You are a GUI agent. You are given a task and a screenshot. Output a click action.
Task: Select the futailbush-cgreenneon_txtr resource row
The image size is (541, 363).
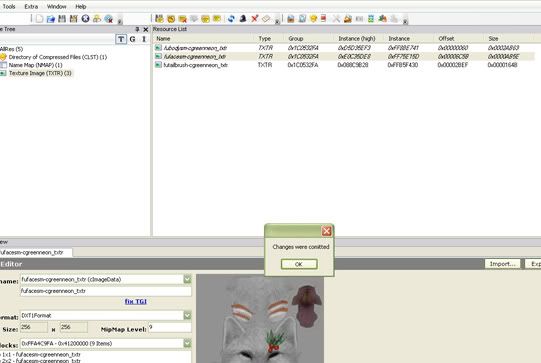click(344, 65)
